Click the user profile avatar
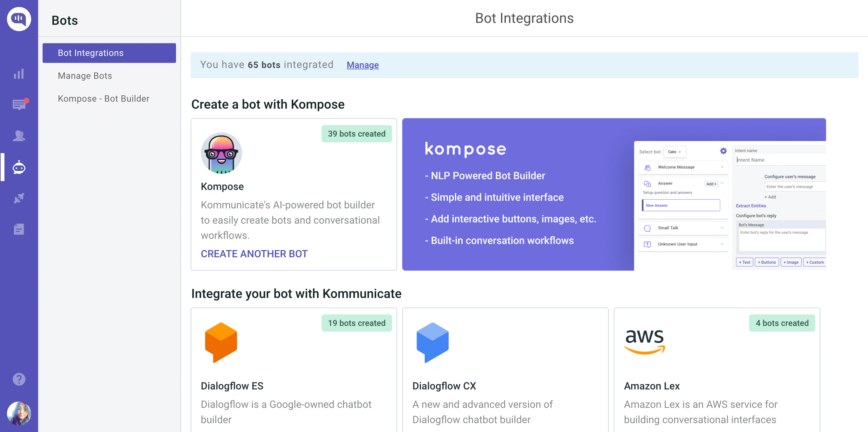 pos(19,413)
